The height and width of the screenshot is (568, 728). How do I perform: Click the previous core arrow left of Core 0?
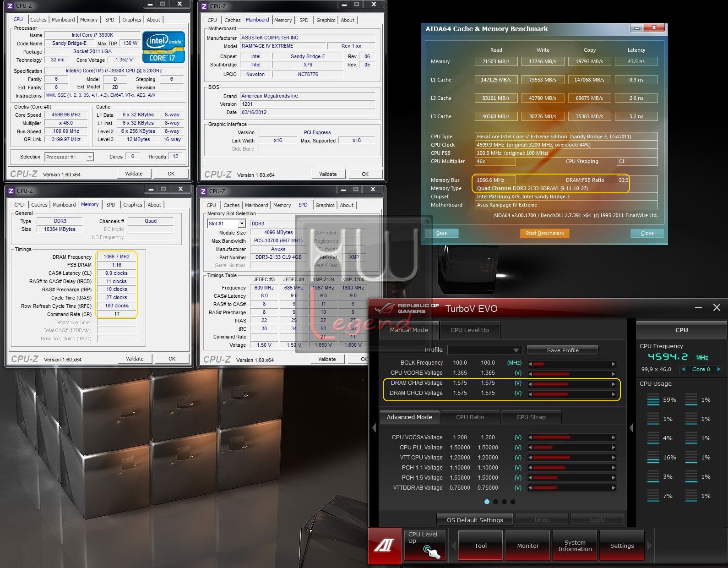684,369
